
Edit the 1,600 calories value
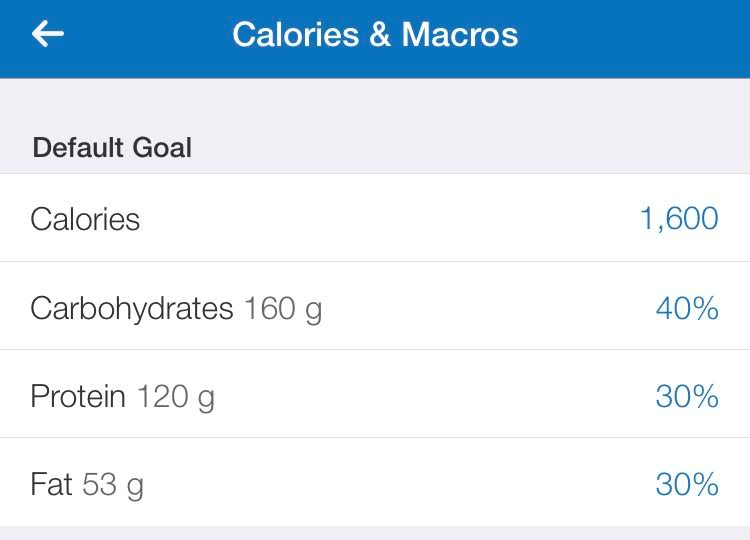click(679, 218)
